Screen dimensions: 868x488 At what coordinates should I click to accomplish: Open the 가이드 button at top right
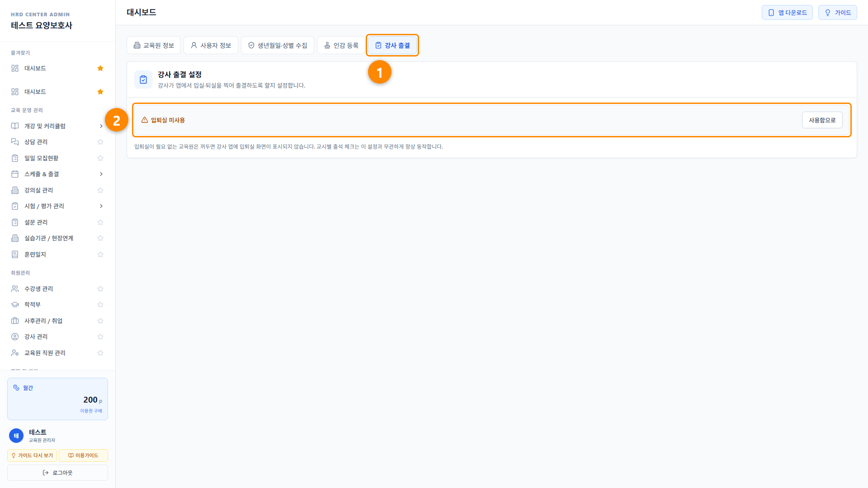[x=837, y=13]
